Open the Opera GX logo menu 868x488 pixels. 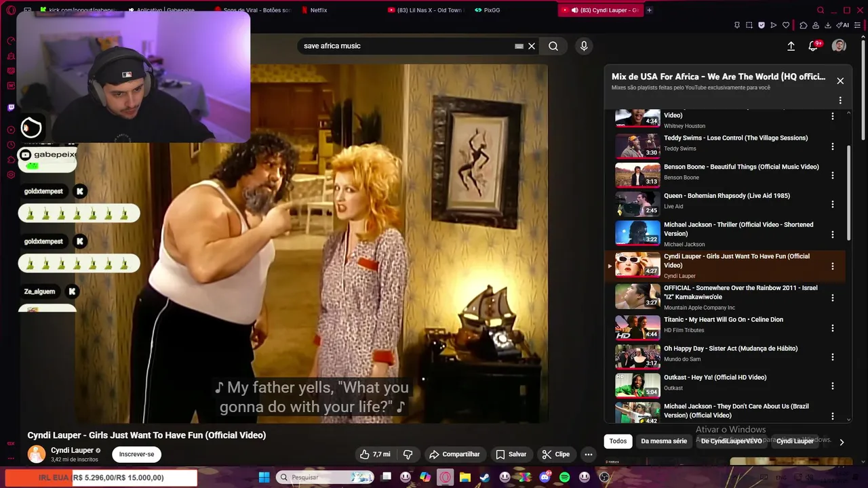(x=10, y=10)
